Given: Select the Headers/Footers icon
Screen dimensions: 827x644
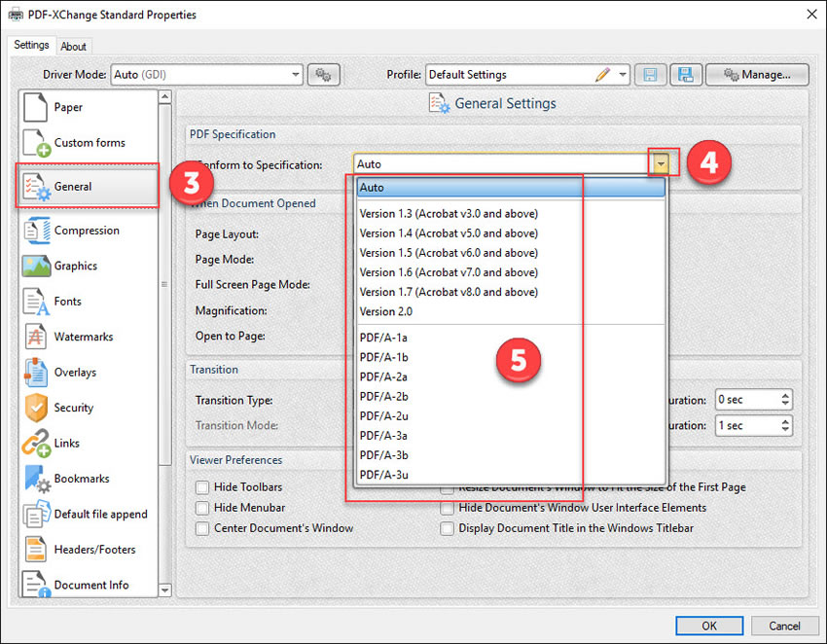Looking at the screenshot, I should point(35,549).
